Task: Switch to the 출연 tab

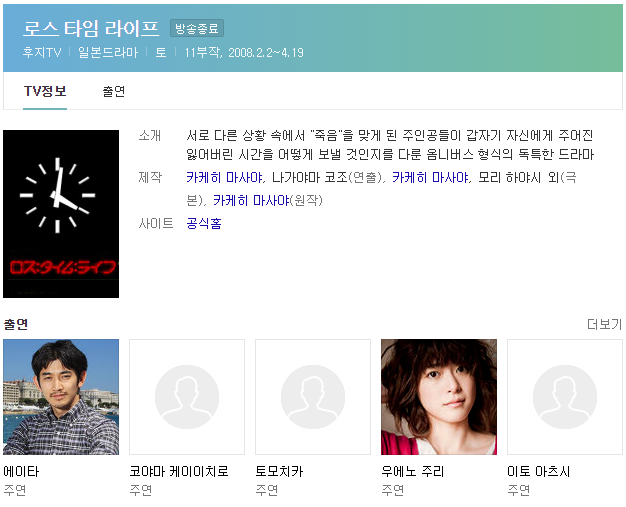Action: [114, 91]
